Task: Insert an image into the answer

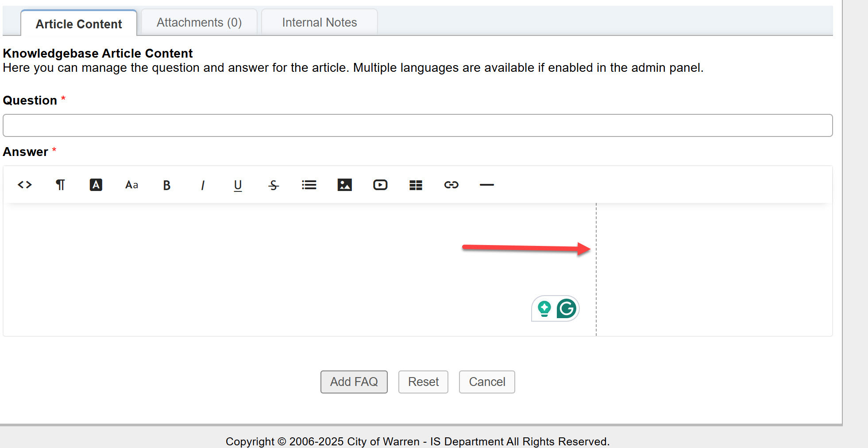Action: [344, 185]
